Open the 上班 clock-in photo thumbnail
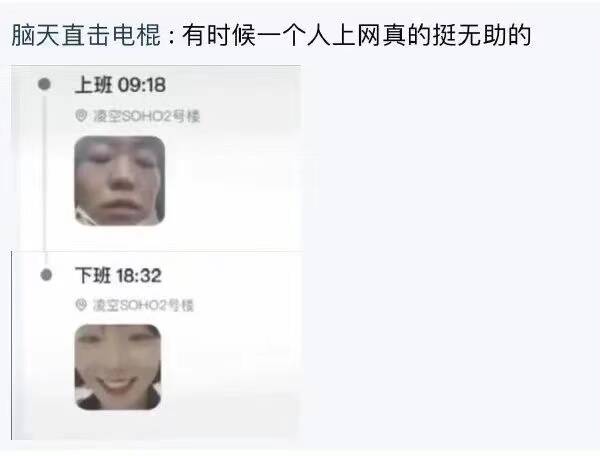Image resolution: width=600 pixels, height=456 pixels. [x=119, y=180]
